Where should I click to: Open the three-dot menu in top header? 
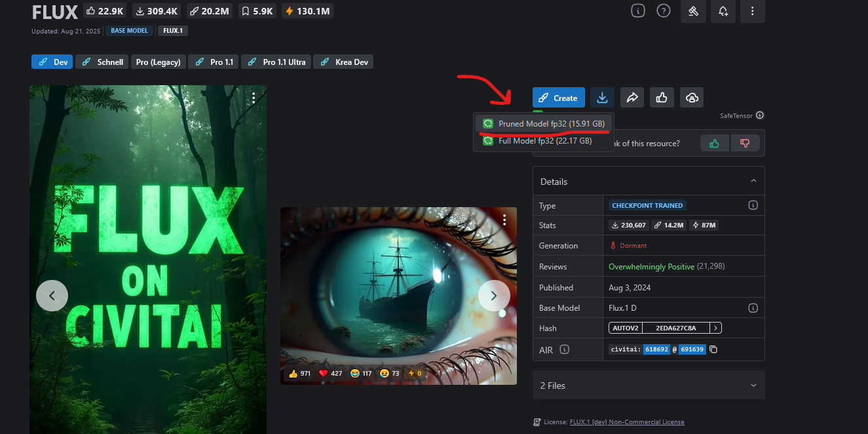[753, 11]
